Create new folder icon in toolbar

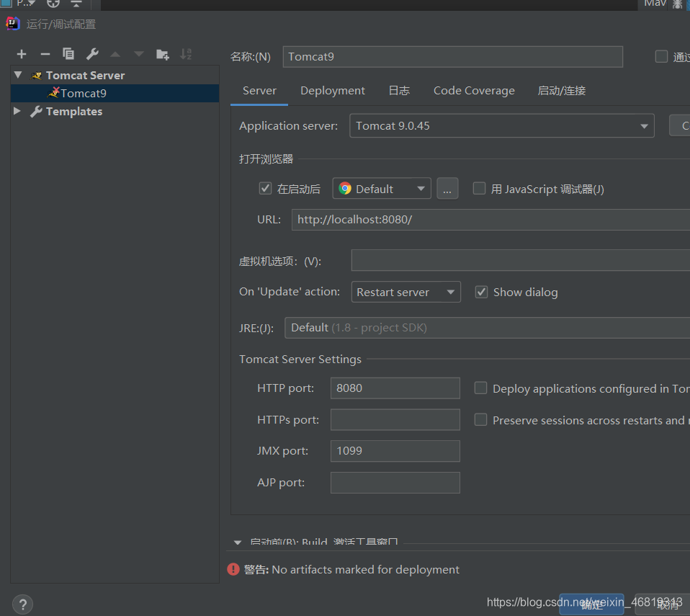pos(162,54)
